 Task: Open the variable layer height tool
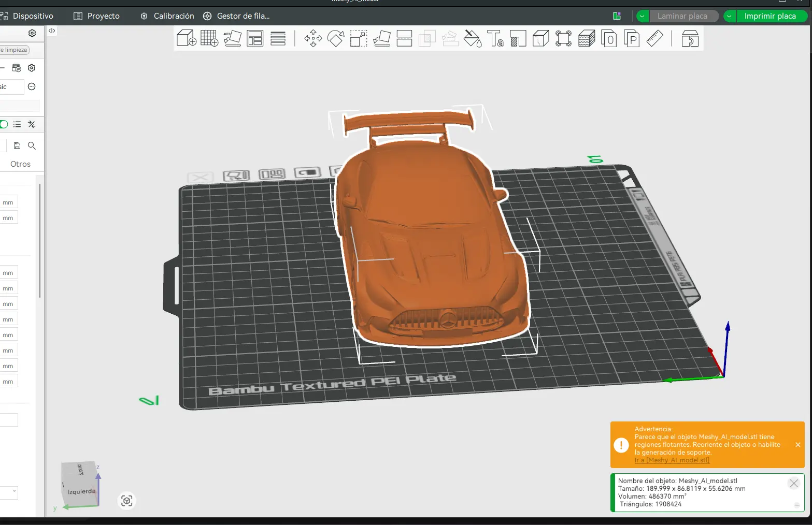coord(278,38)
